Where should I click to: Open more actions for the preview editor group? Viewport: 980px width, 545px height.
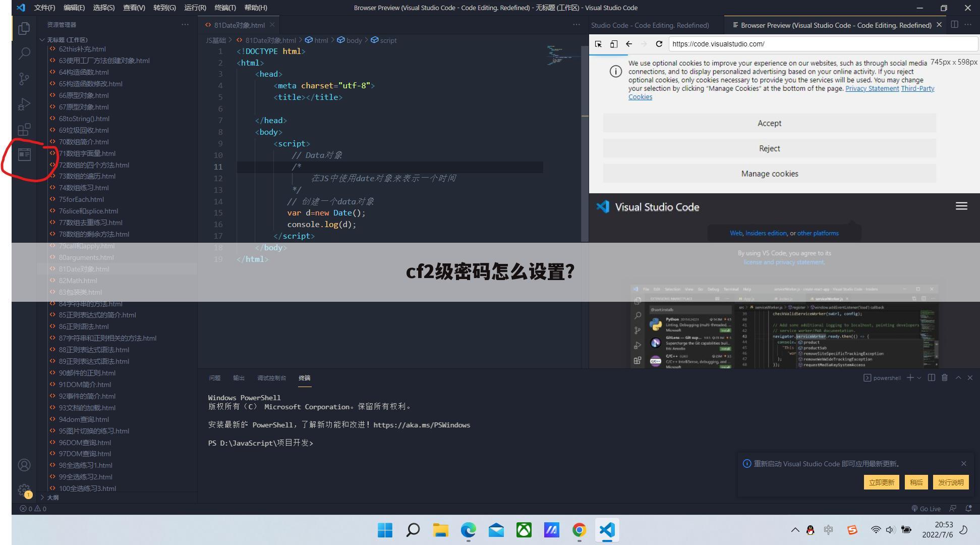(x=968, y=25)
